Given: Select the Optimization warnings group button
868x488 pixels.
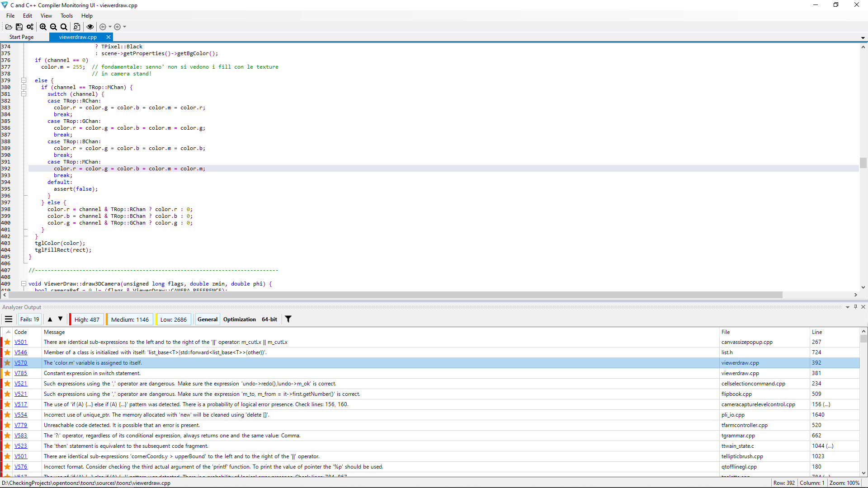Looking at the screenshot, I should (x=240, y=319).
